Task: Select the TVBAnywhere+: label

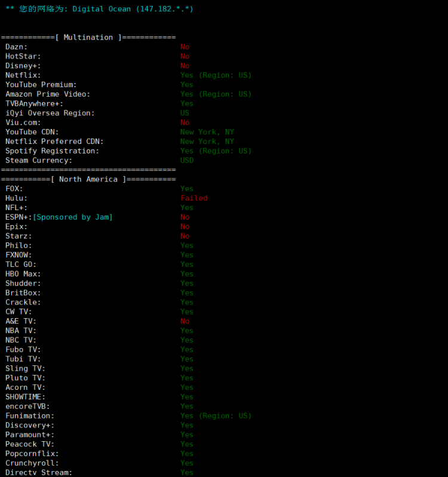Action: point(35,103)
